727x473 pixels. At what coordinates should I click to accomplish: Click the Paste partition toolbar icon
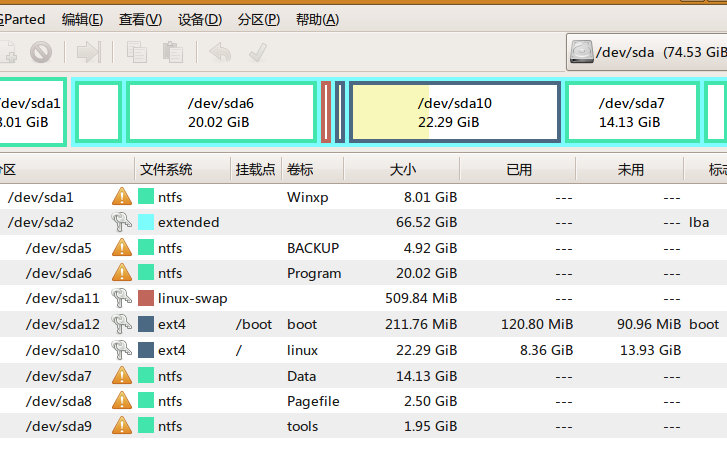172,52
